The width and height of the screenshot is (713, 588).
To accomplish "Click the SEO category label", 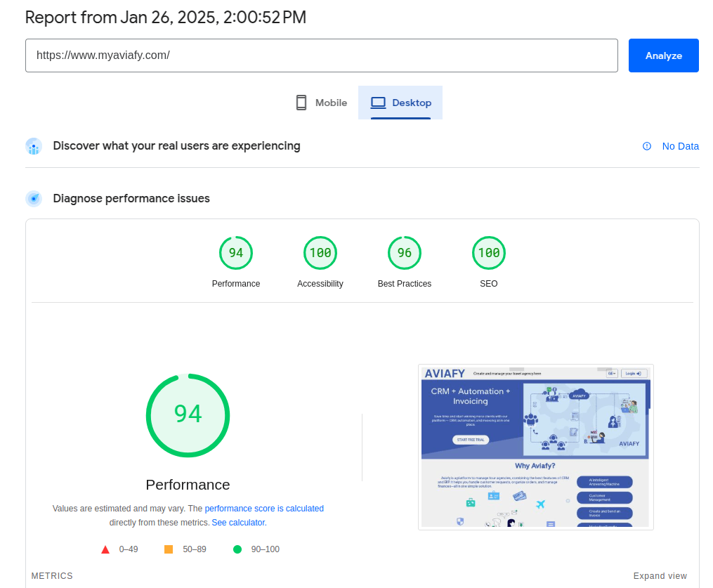I will click(x=489, y=284).
